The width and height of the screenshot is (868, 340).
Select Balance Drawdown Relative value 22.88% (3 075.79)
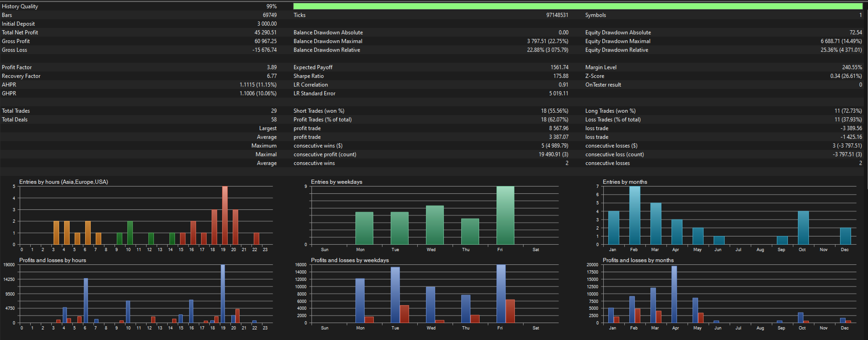[548, 50]
